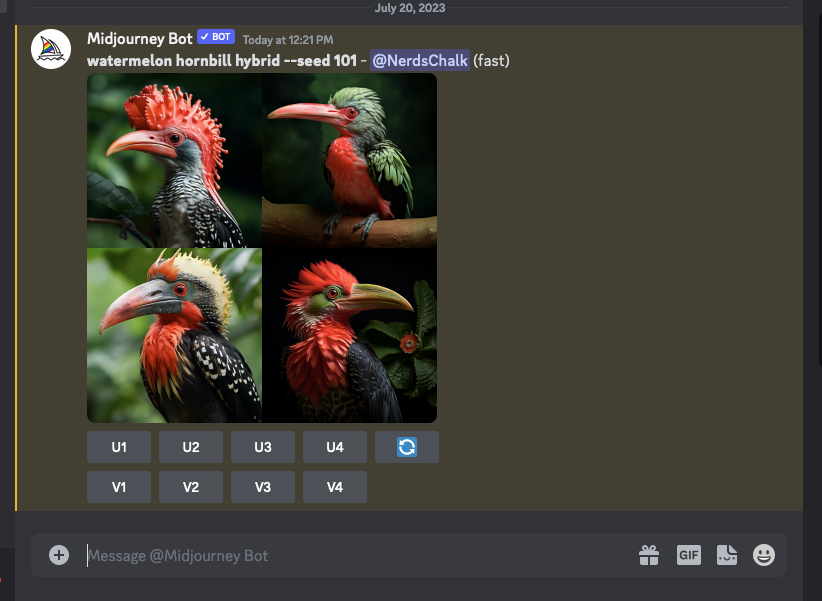822x601 pixels.
Task: Click the prompt text watermelon hornbill hybrid
Action: point(183,61)
